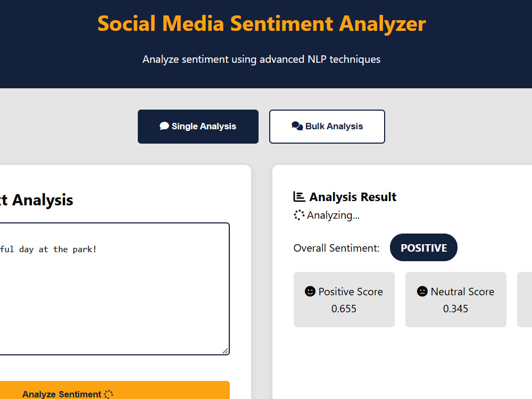532x399 pixels.
Task: Click the 'Analyzing...' status text
Action: [333, 215]
